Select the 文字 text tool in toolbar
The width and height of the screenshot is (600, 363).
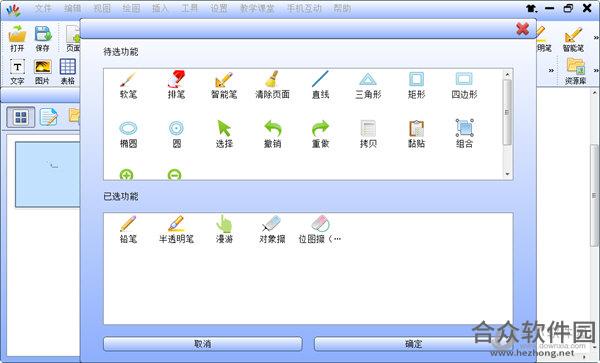[x=17, y=72]
